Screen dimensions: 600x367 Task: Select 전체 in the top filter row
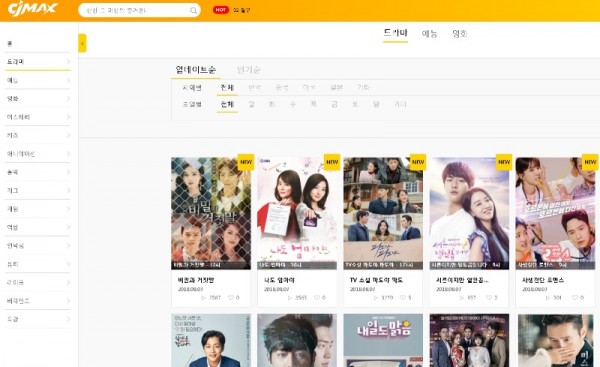227,88
